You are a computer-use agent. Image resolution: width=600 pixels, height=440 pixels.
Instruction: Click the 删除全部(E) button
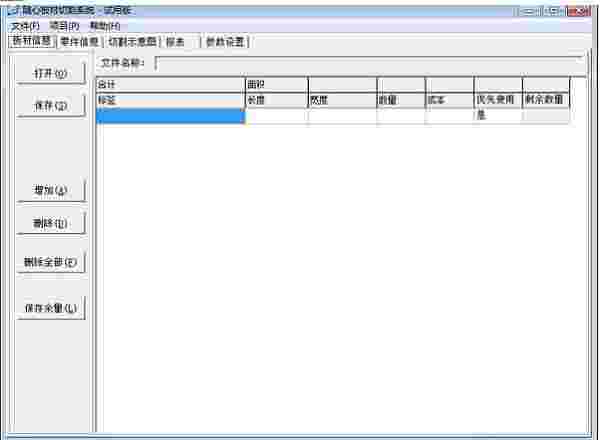pyautogui.click(x=51, y=262)
